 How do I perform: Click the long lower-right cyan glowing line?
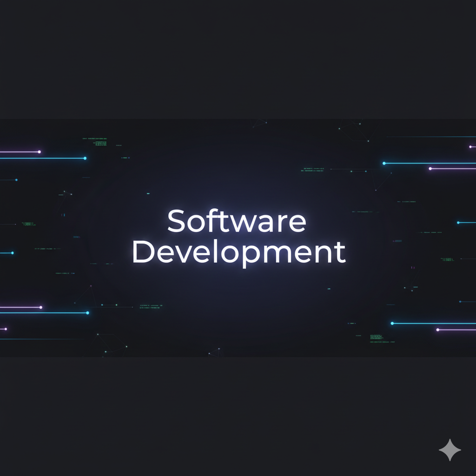point(435,323)
